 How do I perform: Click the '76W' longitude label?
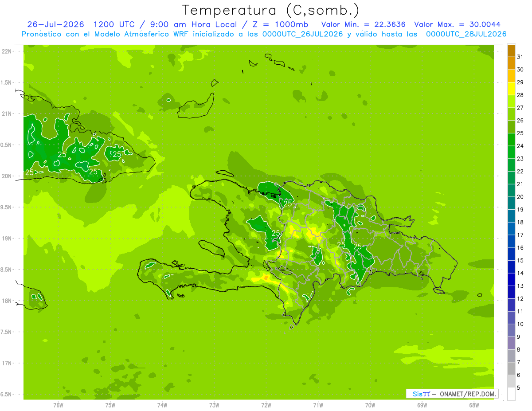pyautogui.click(x=58, y=405)
